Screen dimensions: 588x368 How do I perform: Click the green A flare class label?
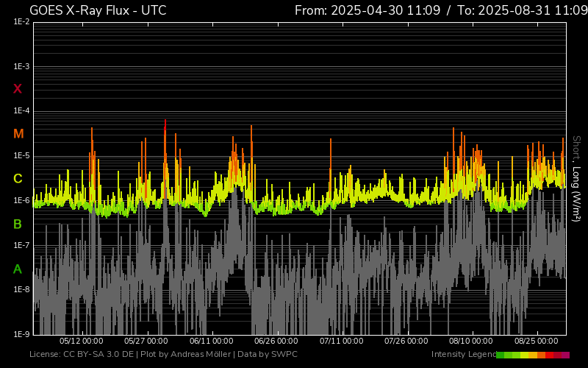(18, 269)
